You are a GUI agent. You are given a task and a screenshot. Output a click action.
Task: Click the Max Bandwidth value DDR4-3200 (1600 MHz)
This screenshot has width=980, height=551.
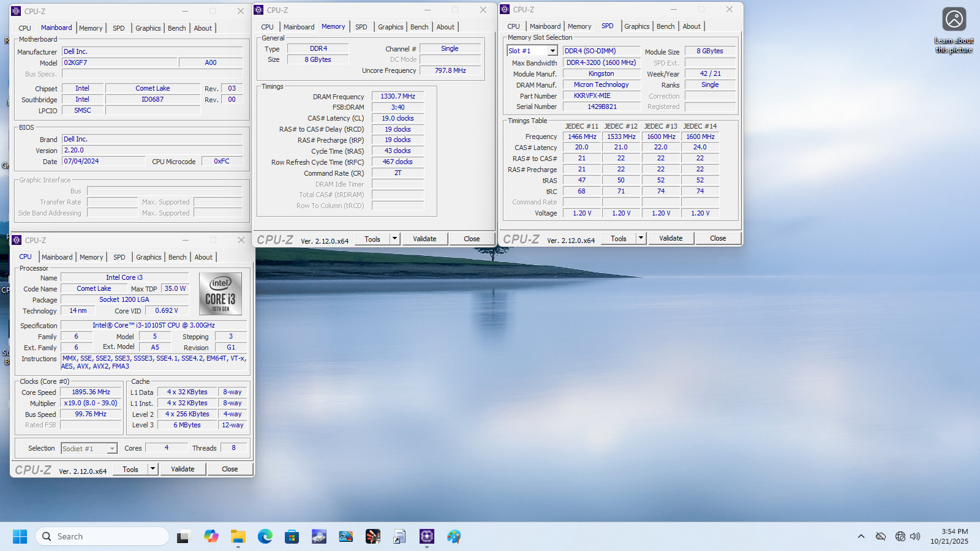pos(601,62)
